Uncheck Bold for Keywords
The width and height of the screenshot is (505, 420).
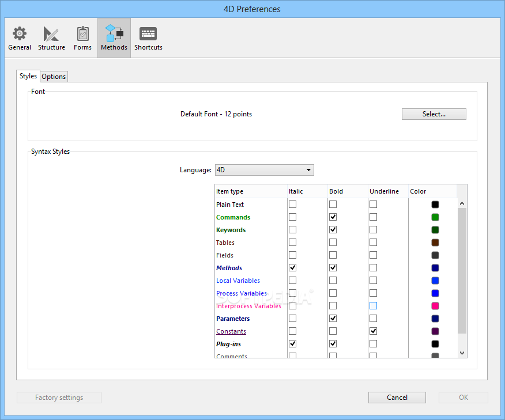[333, 230]
